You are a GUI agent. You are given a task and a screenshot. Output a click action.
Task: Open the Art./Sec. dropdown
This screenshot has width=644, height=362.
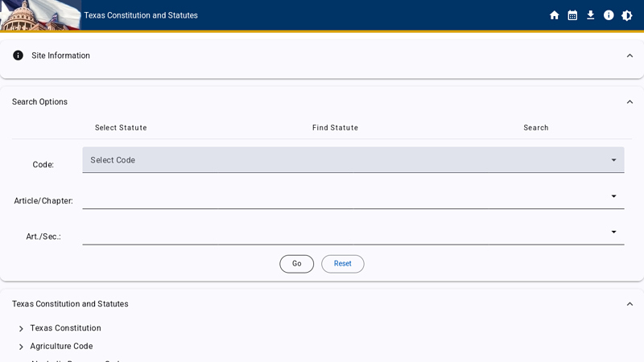353,232
